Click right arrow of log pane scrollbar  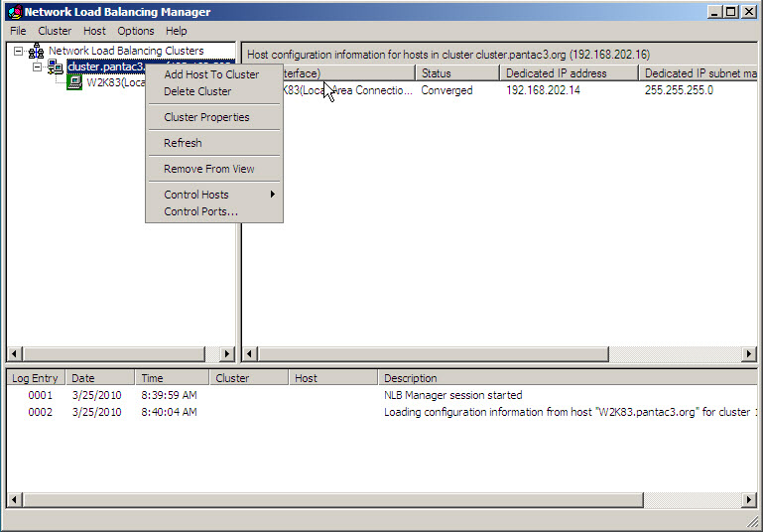[x=749, y=500]
